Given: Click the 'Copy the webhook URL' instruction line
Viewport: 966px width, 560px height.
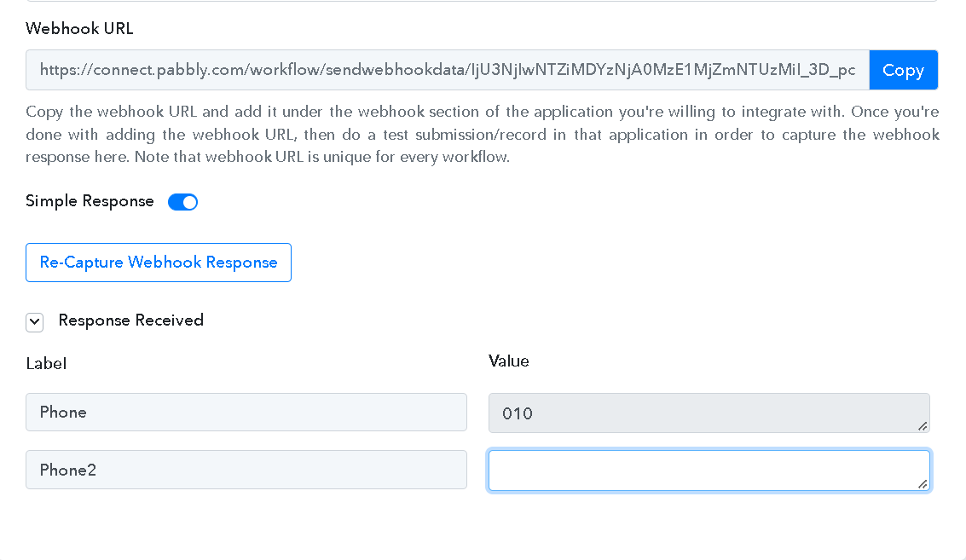Looking at the screenshot, I should pyautogui.click(x=483, y=113).
